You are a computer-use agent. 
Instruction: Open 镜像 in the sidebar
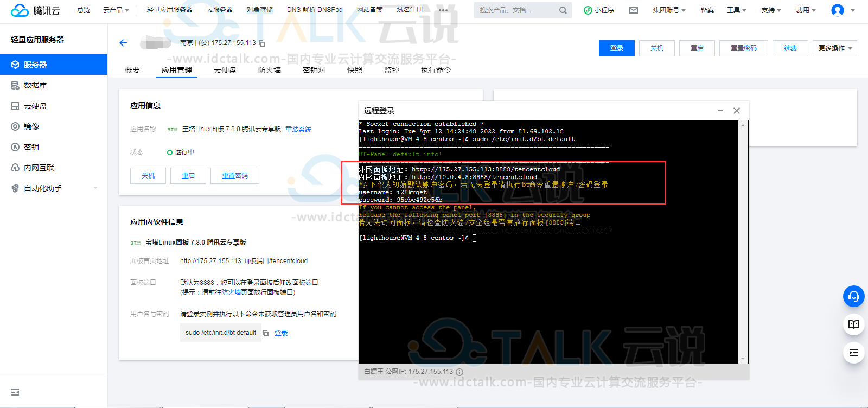point(54,126)
